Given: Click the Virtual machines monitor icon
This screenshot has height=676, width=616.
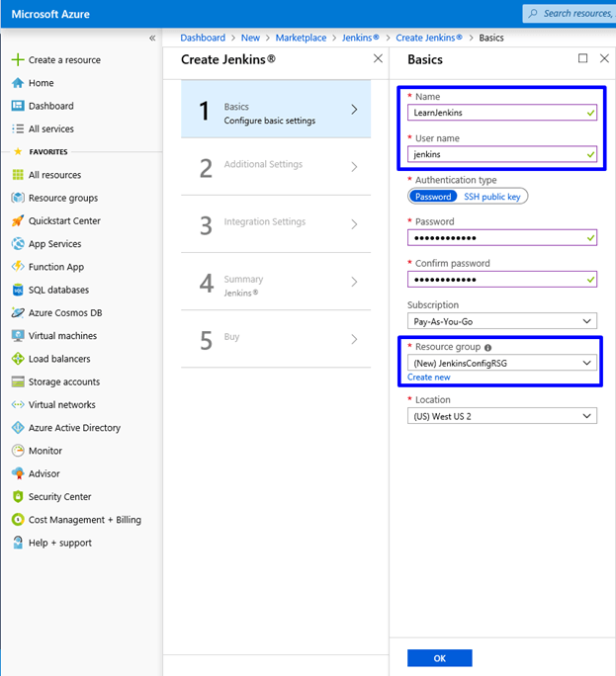Looking at the screenshot, I should tap(18, 335).
